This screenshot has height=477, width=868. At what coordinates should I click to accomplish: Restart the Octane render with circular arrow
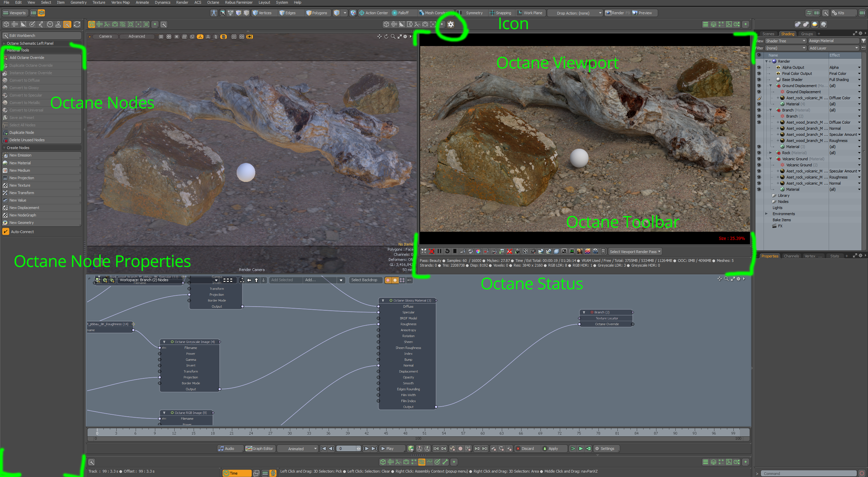[447, 251]
